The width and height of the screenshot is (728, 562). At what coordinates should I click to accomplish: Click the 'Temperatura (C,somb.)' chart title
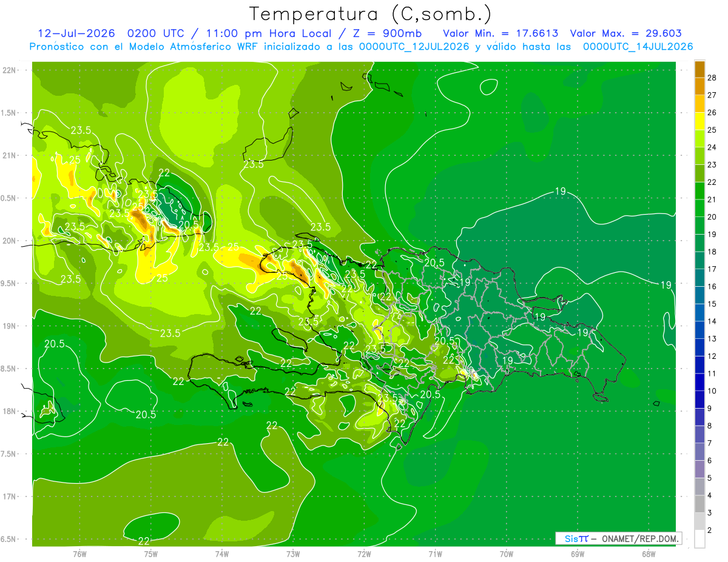coord(371,13)
